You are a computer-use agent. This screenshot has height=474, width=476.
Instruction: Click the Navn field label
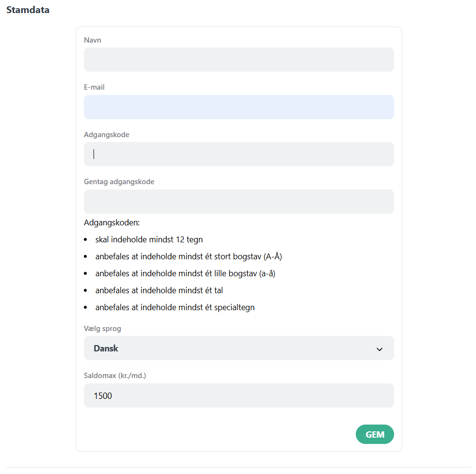coord(92,40)
